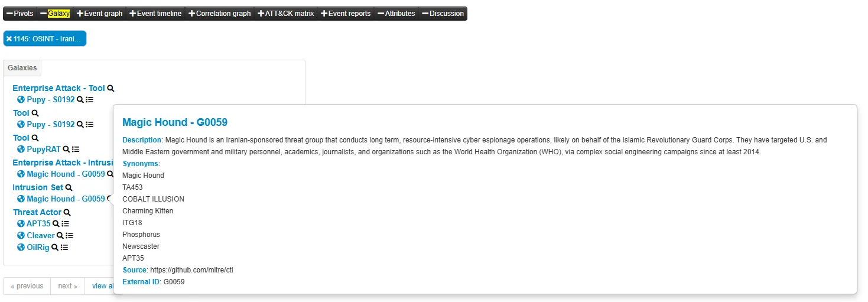Screen dimensions: 868x302
Task: Click the search icon beside Enterprise Attack - Tool
Action: [110, 89]
